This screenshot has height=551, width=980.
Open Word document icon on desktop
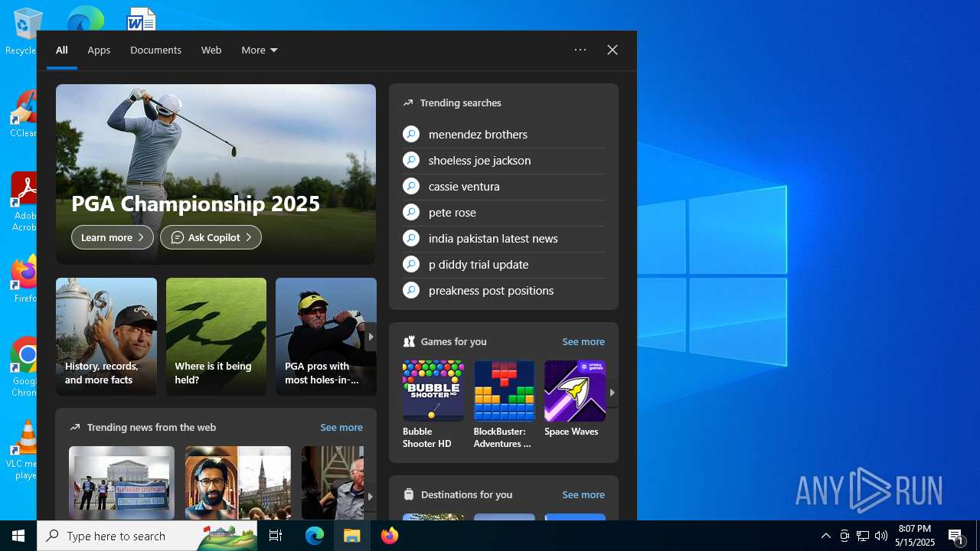pos(142,18)
